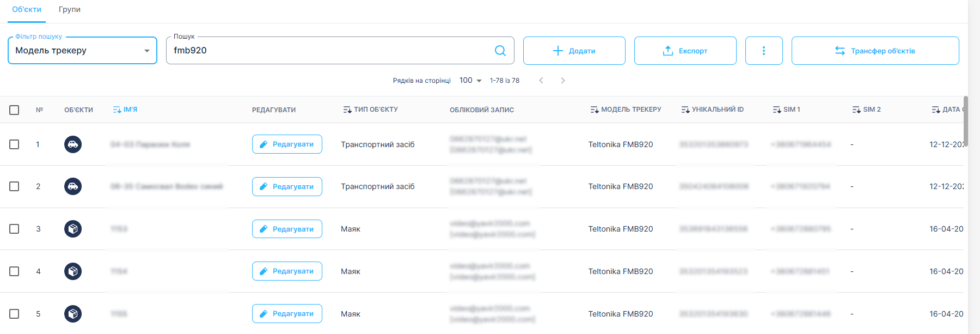Screen dimensions: 980x334
Task: Click Маяк type in row 3
Action: (x=351, y=229)
